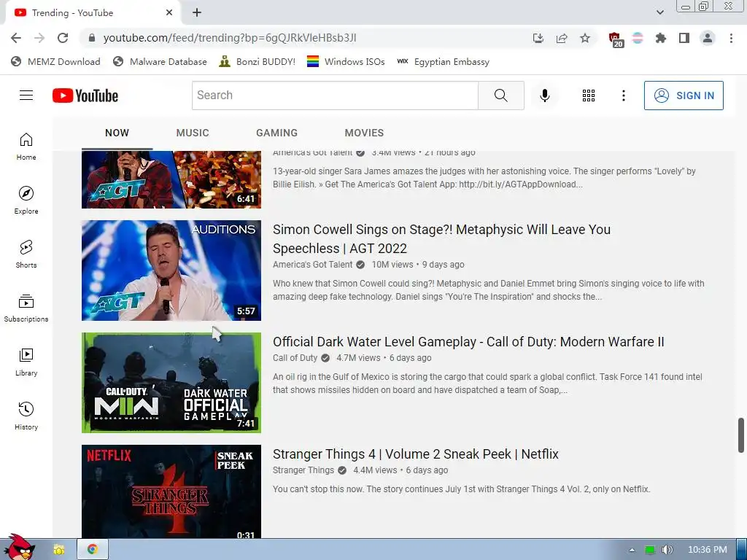This screenshot has width=747, height=560.
Task: Switch to the NOW tab
Action: tap(117, 133)
